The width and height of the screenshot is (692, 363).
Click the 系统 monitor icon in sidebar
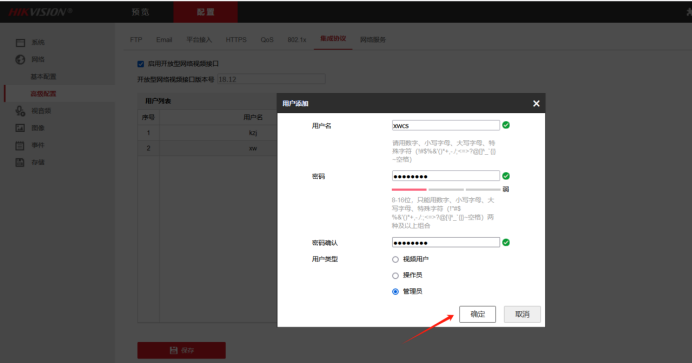[20, 42]
